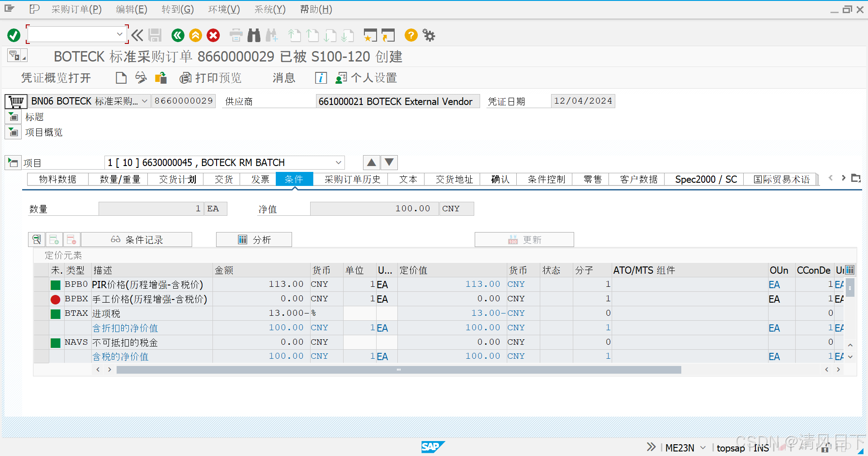Click the 凭证概览打开 button
This screenshot has width=868, height=456.
56,78
